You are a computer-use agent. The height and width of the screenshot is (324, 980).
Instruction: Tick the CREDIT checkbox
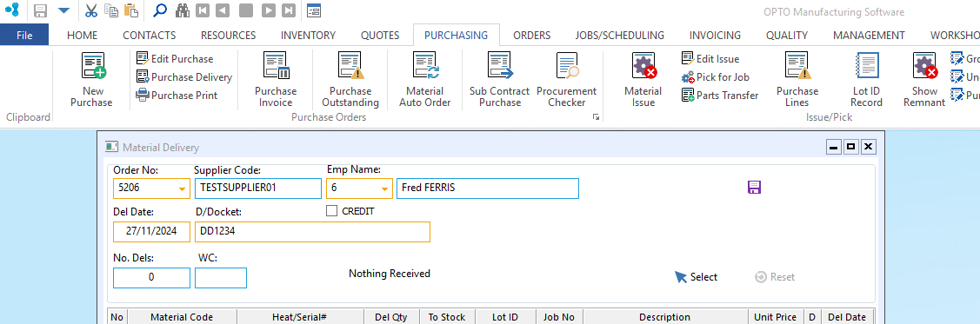[332, 211]
